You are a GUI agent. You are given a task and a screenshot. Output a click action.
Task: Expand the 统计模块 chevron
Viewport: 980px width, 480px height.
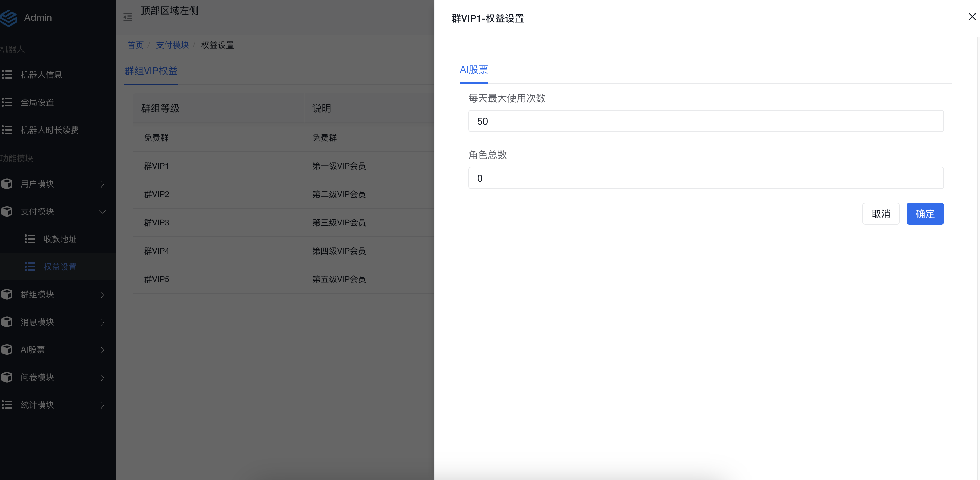(x=102, y=405)
